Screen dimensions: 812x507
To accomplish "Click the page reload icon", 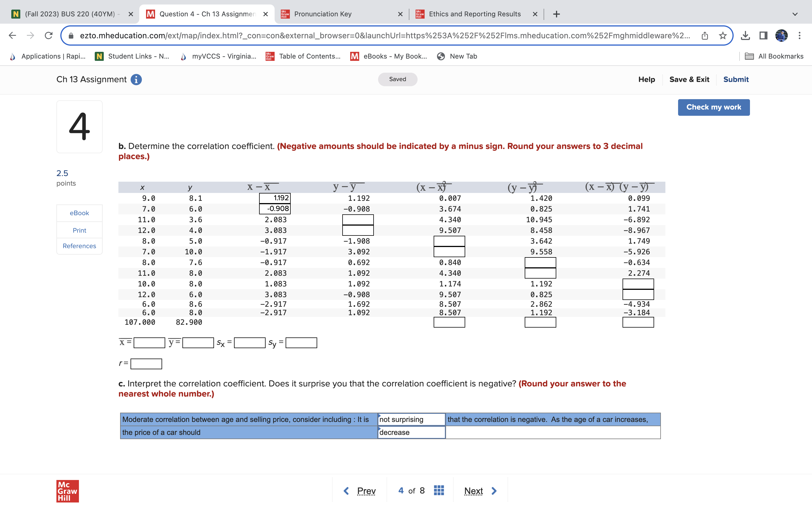I will (x=48, y=35).
